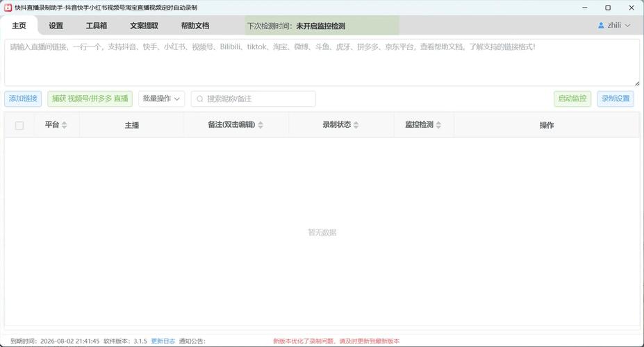This screenshot has width=644, height=347.
Task: Focus the 搜索昵称/备注 search field
Action: click(x=254, y=99)
